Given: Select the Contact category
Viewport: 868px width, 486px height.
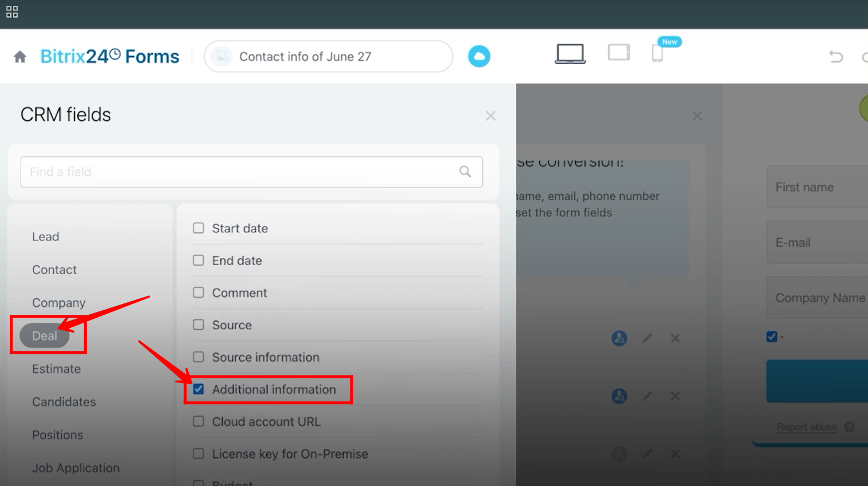Looking at the screenshot, I should point(54,270).
